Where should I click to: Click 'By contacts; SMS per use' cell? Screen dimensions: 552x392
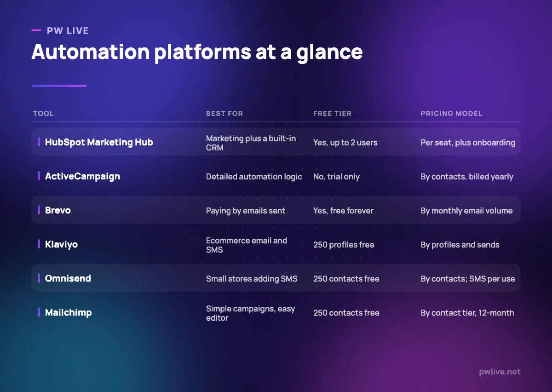tap(468, 279)
